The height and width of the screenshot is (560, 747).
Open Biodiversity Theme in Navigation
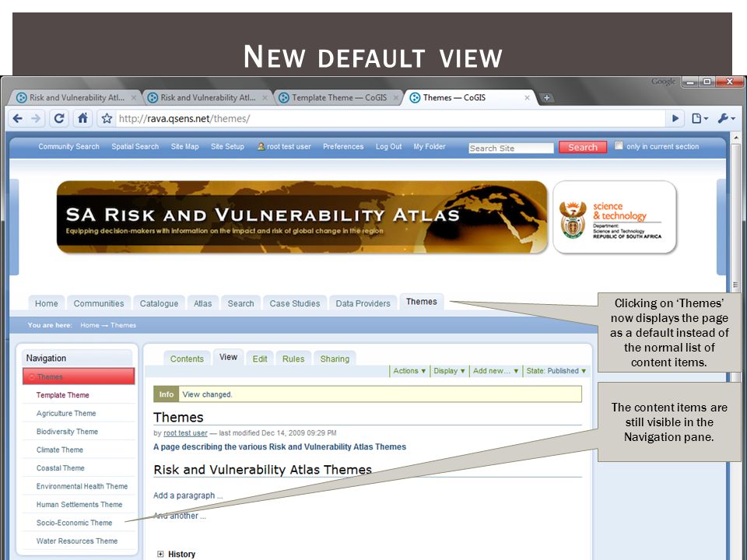coord(67,432)
